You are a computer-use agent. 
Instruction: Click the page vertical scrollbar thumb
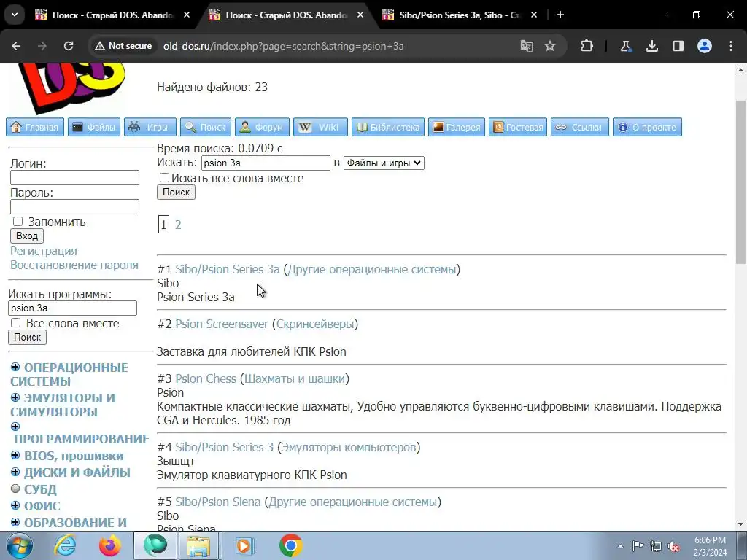pyautogui.click(x=741, y=182)
